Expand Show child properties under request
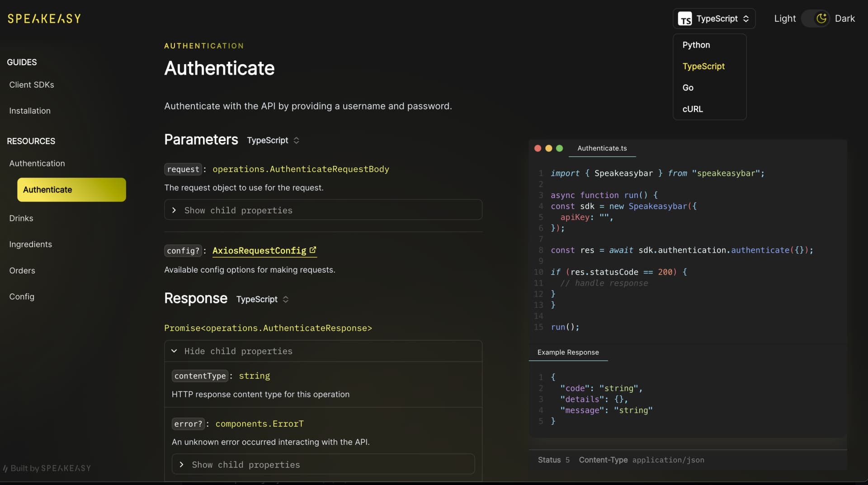Image resolution: width=868 pixels, height=485 pixels. click(323, 210)
